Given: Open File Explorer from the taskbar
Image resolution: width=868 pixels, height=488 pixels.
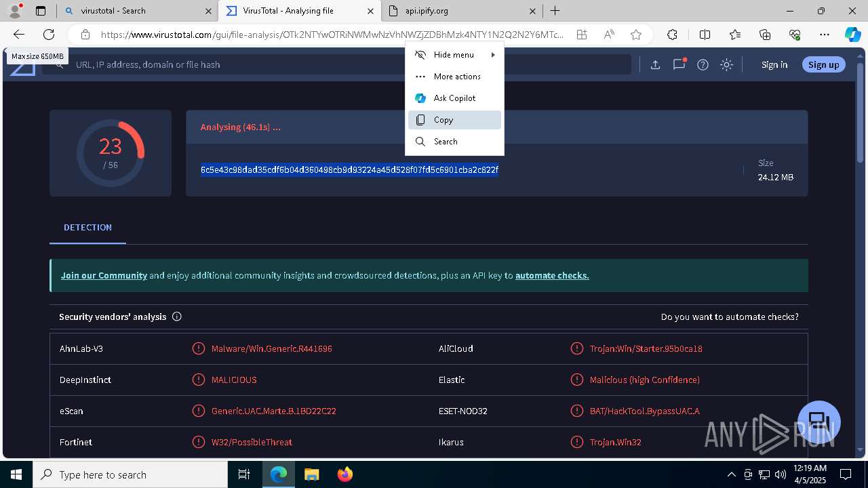Looking at the screenshot, I should [x=311, y=474].
